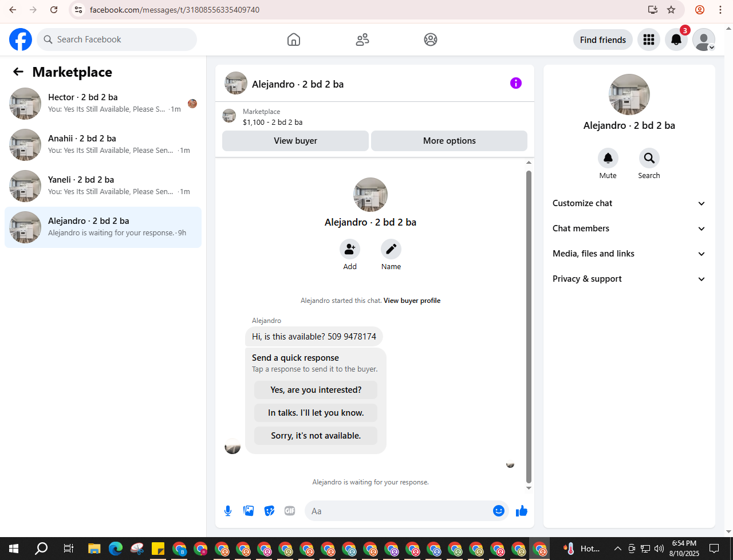The image size is (733, 560).
Task: Choose a GIF icon
Action: click(x=290, y=511)
